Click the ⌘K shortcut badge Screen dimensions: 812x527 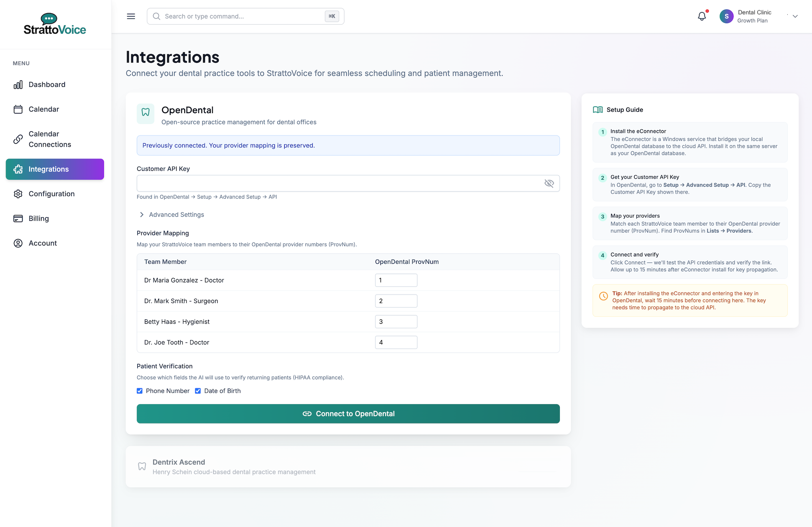[332, 16]
